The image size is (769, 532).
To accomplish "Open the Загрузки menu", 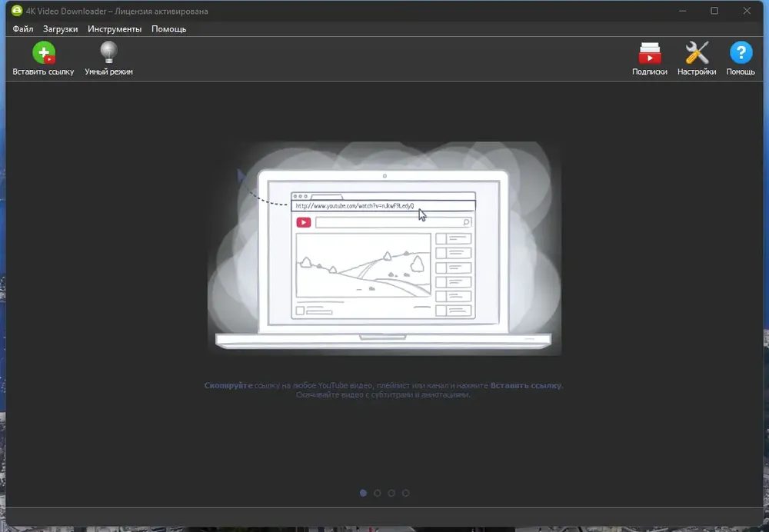I will (60, 29).
